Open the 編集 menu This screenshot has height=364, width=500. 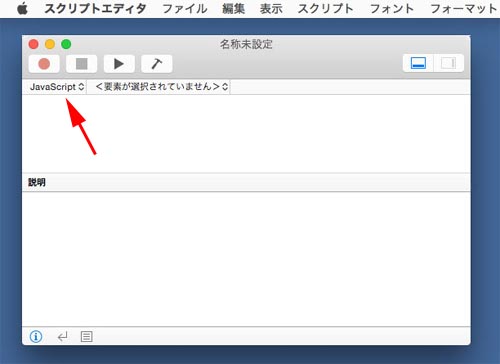pyautogui.click(x=234, y=9)
